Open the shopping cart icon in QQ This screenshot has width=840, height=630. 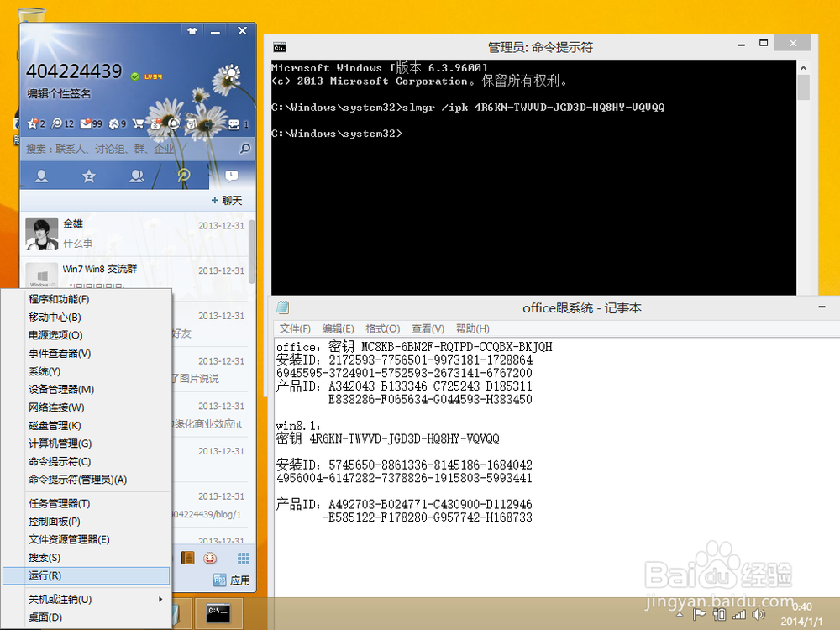pyautogui.click(x=139, y=123)
